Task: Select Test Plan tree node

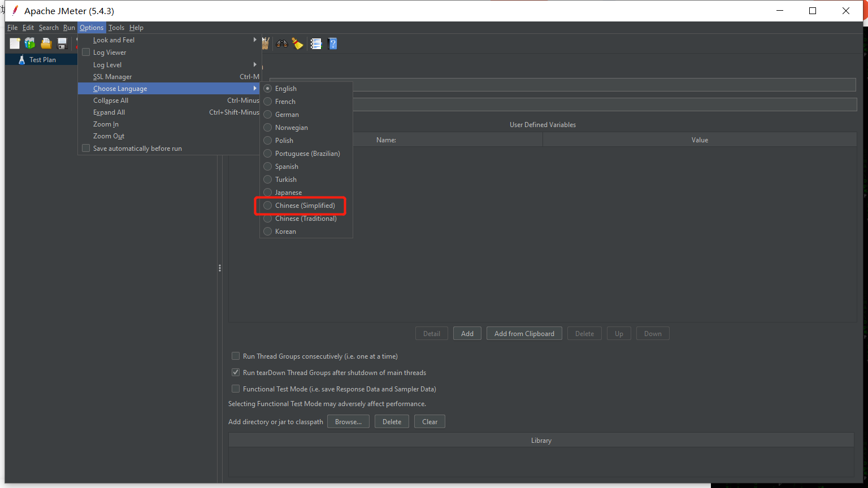Action: click(x=42, y=59)
